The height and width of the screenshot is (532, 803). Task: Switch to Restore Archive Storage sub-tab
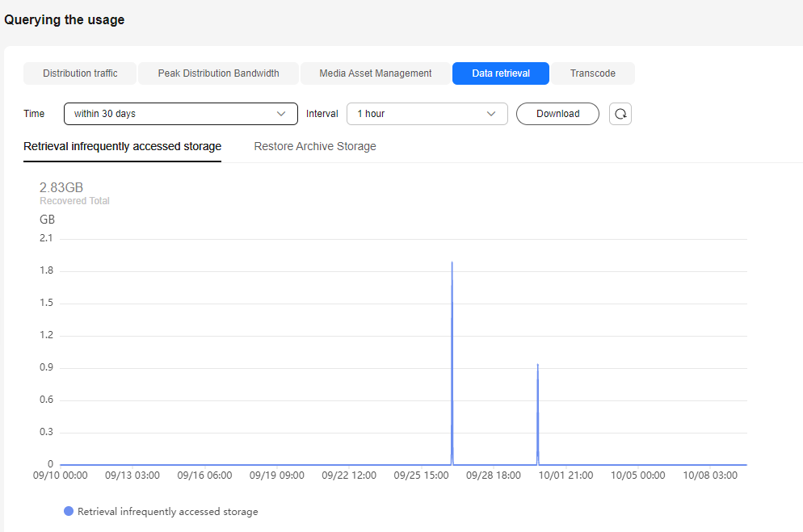pos(315,146)
